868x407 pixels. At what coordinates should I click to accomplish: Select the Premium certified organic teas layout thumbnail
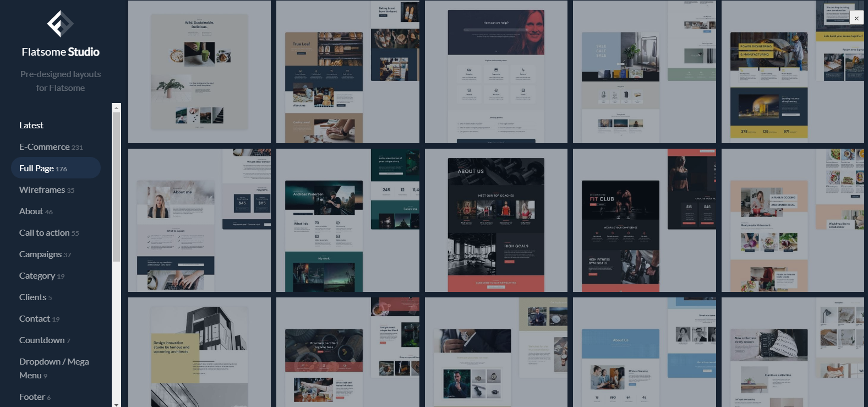click(348, 352)
